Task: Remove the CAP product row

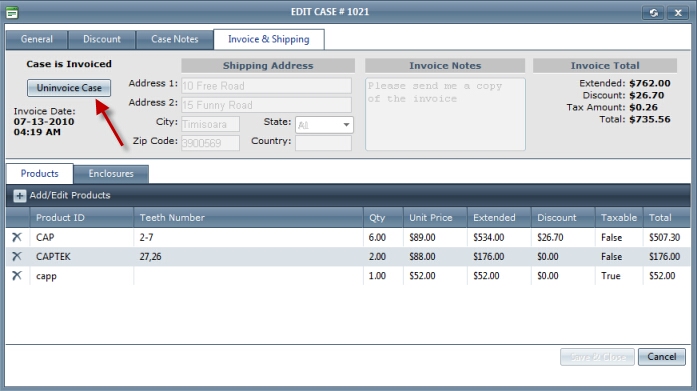Action: tap(17, 237)
